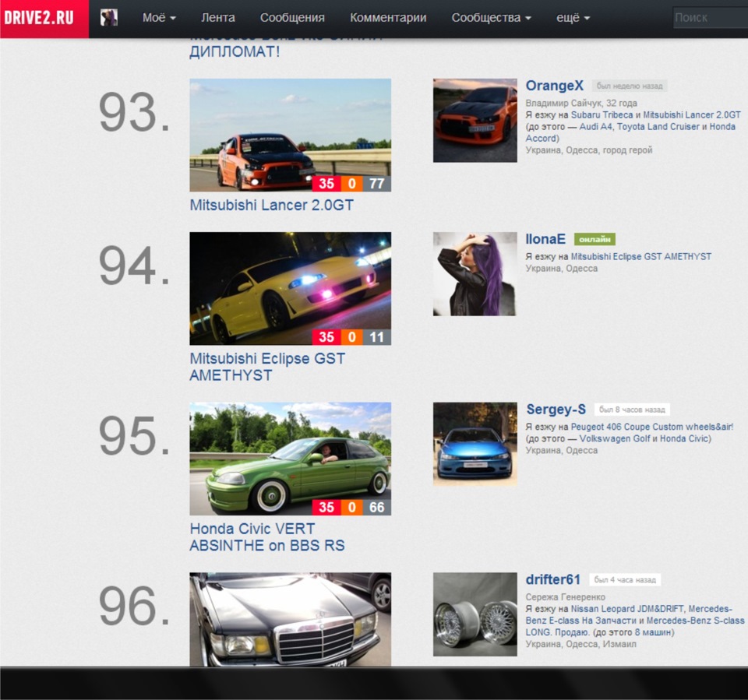Open the Toyota Land Cruiser link

tap(658, 127)
